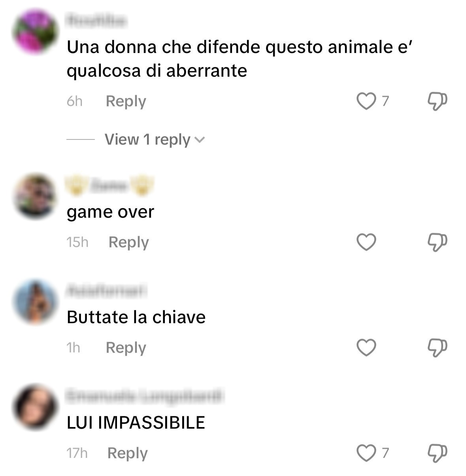Open the 'Buttate la chiave' commenter's avatar
Screen dimensions: 466x476
(35, 301)
